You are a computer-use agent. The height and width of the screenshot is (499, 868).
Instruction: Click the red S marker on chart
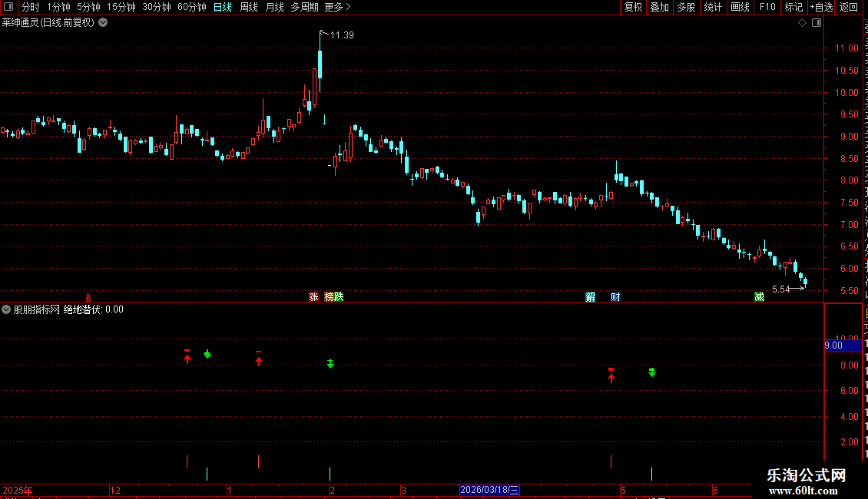tap(88, 298)
